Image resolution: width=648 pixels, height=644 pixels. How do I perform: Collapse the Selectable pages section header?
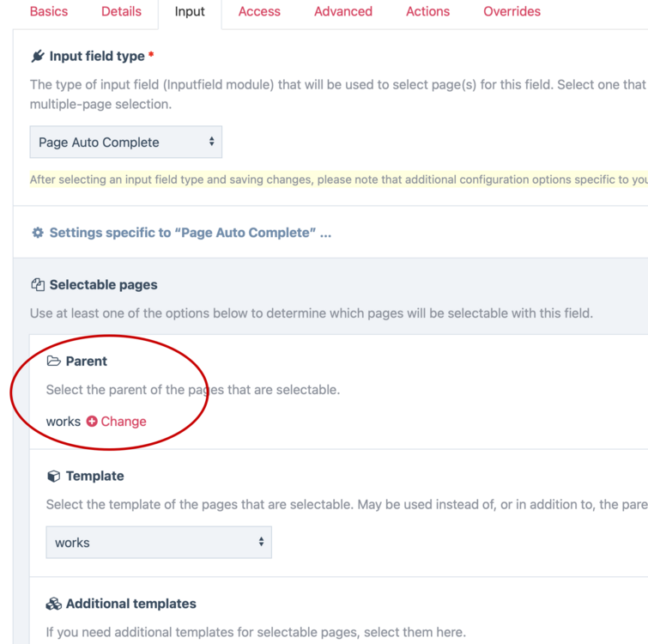(103, 285)
